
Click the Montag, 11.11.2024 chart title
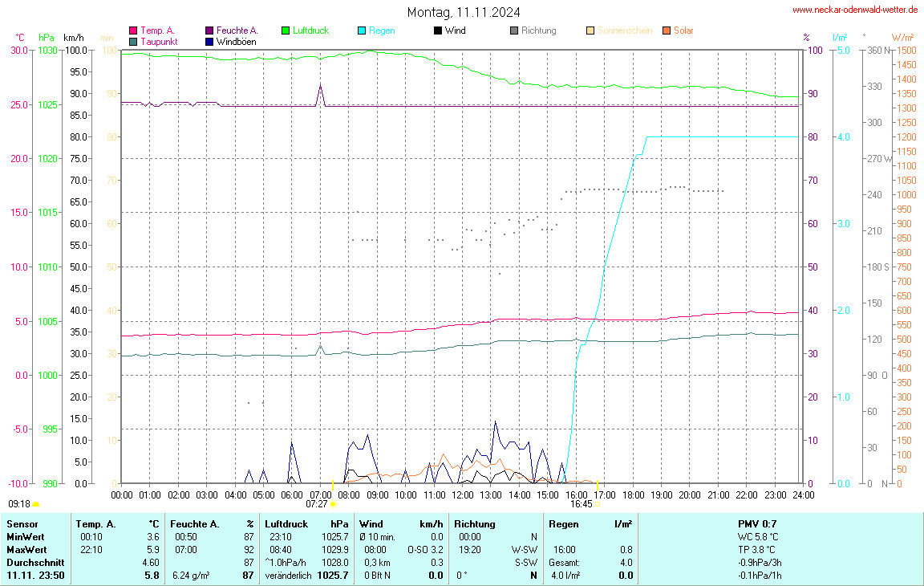[x=463, y=12]
